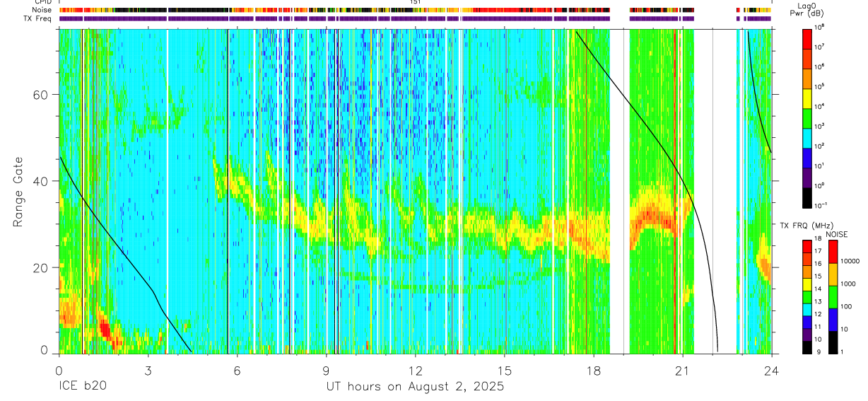Pick the cyan segment of Lag0 power colorbar
The width and height of the screenshot is (868, 401).
pos(807,137)
